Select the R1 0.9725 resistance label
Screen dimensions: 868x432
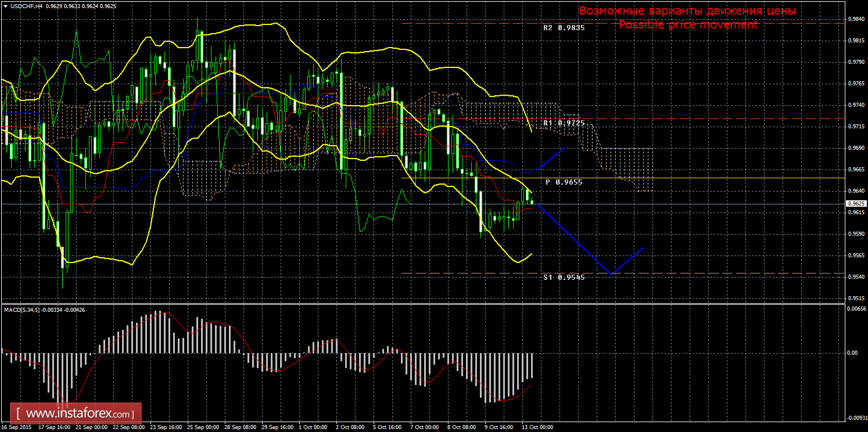click(x=564, y=123)
